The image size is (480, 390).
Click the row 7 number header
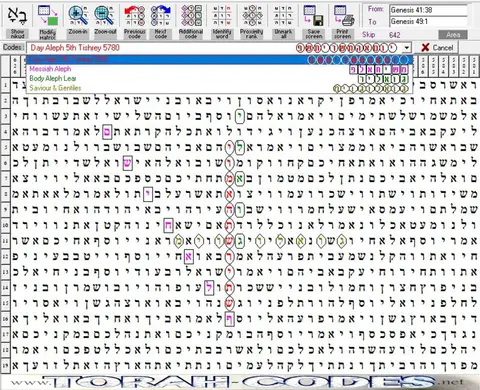click(5, 178)
